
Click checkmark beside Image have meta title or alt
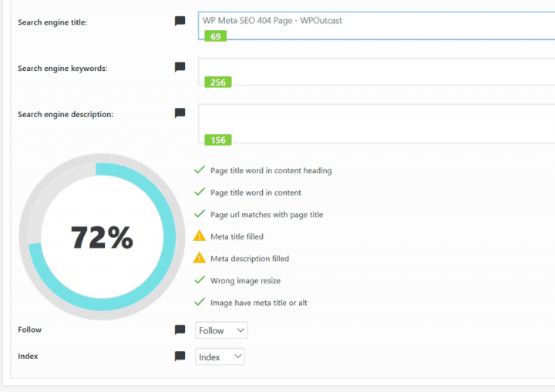coord(199,303)
